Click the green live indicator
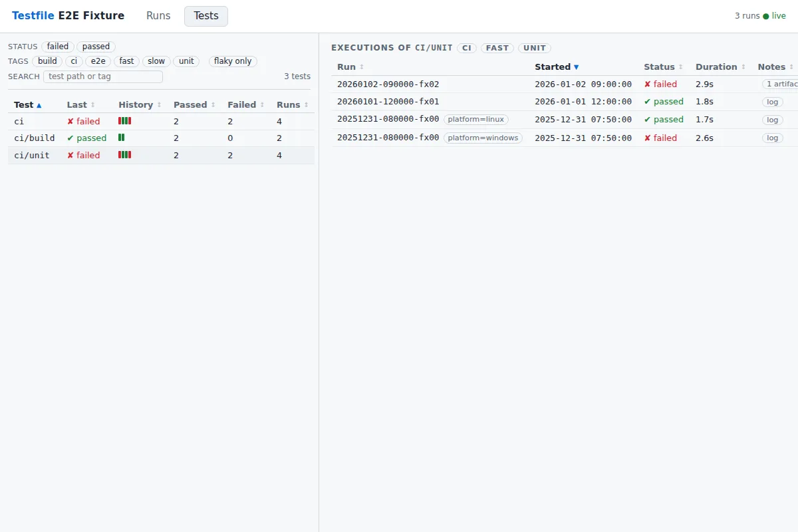The width and height of the screenshot is (798, 532). tap(775, 16)
